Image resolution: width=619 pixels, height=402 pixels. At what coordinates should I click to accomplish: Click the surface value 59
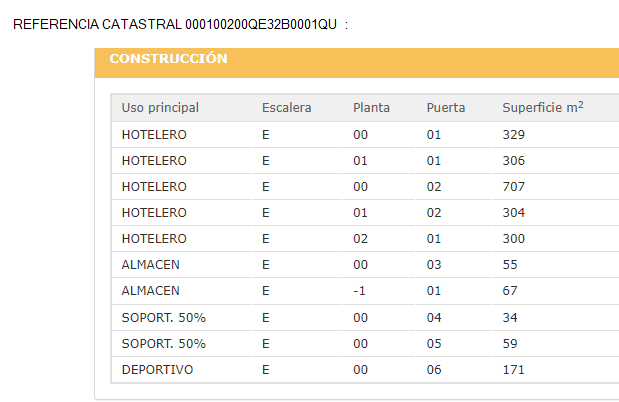click(510, 343)
